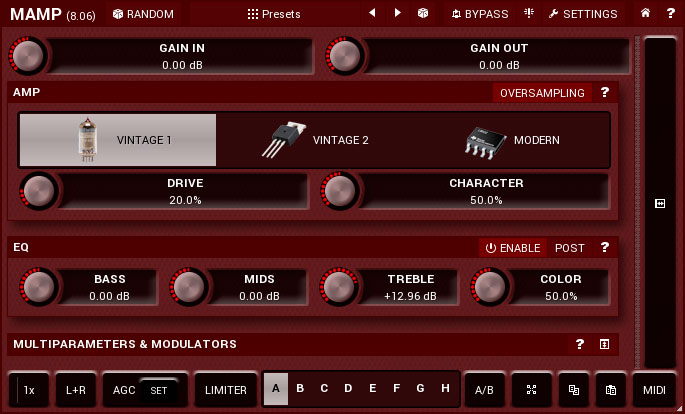The width and height of the screenshot is (685, 414).
Task: Click the meter panel collapse icon
Action: point(660,204)
